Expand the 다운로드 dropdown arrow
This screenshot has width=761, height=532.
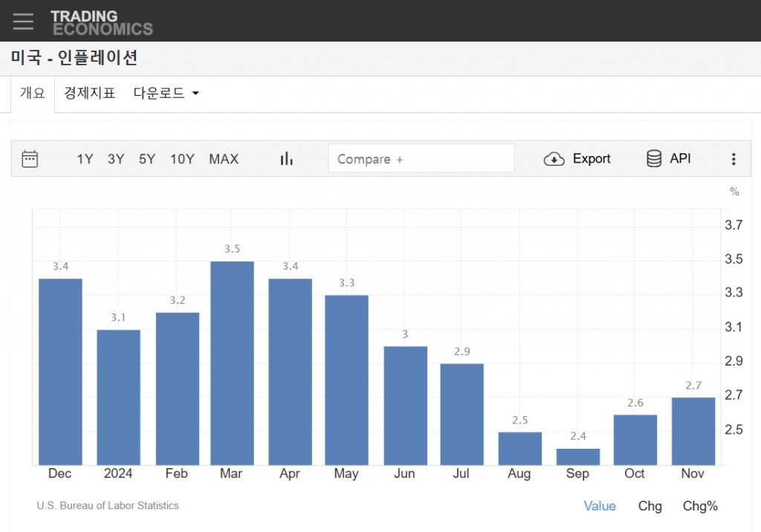point(195,94)
